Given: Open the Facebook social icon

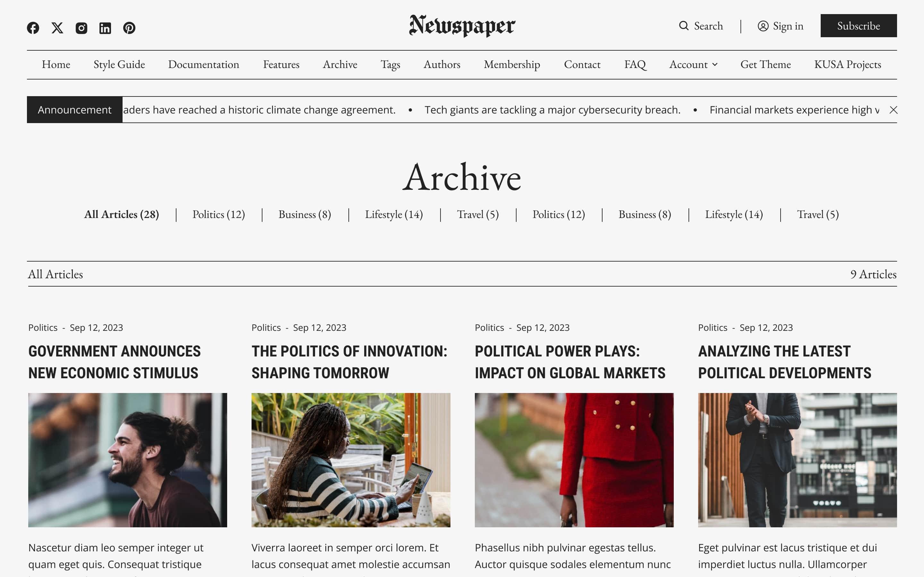Looking at the screenshot, I should click(34, 28).
